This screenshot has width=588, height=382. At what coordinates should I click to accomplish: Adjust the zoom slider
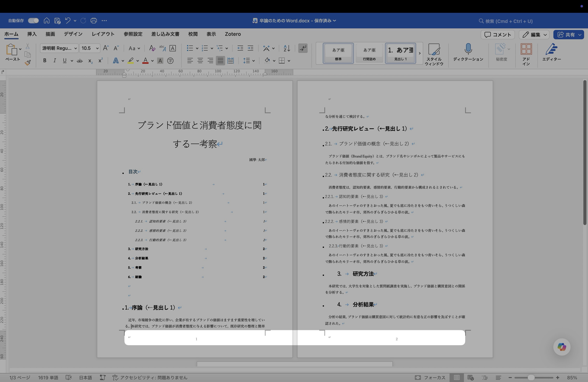click(531, 378)
